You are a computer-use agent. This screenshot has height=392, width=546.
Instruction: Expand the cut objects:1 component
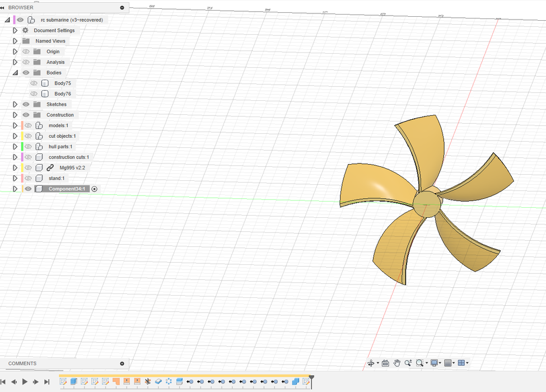(x=15, y=136)
